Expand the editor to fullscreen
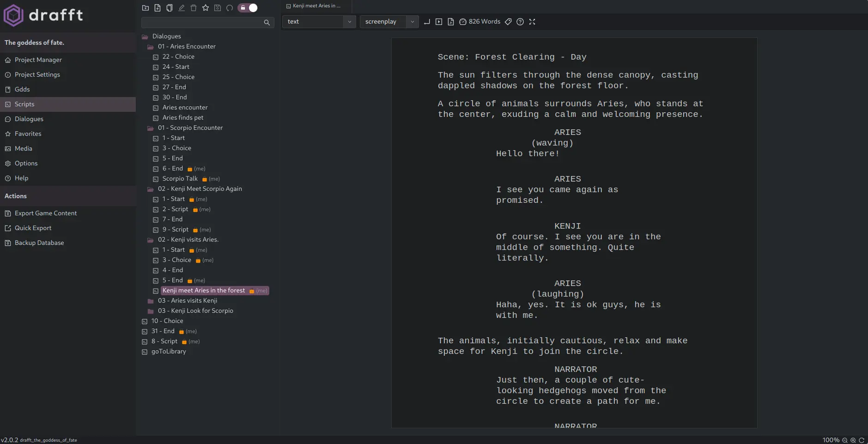 [532, 22]
